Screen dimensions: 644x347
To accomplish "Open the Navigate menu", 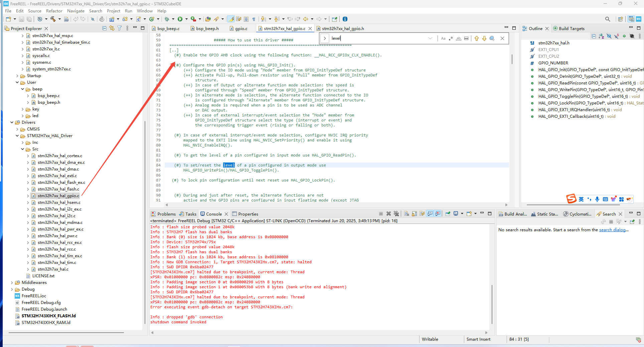I will pyautogui.click(x=75, y=11).
